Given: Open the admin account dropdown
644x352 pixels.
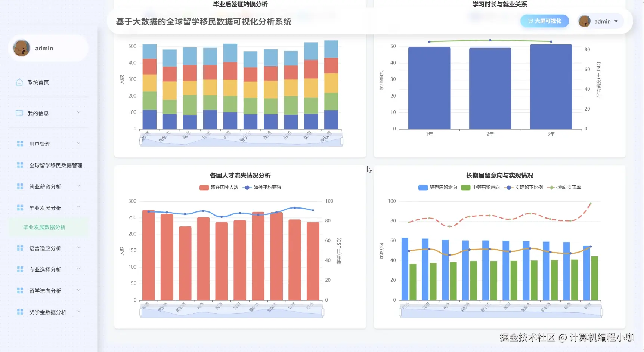Looking at the screenshot, I should click(x=617, y=21).
